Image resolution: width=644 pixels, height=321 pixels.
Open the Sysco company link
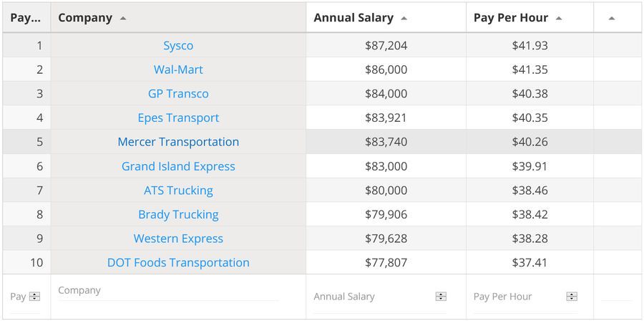click(x=178, y=45)
